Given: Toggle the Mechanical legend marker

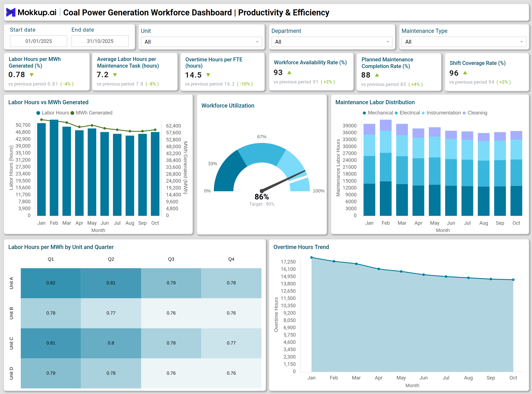Looking at the screenshot, I should coord(364,113).
